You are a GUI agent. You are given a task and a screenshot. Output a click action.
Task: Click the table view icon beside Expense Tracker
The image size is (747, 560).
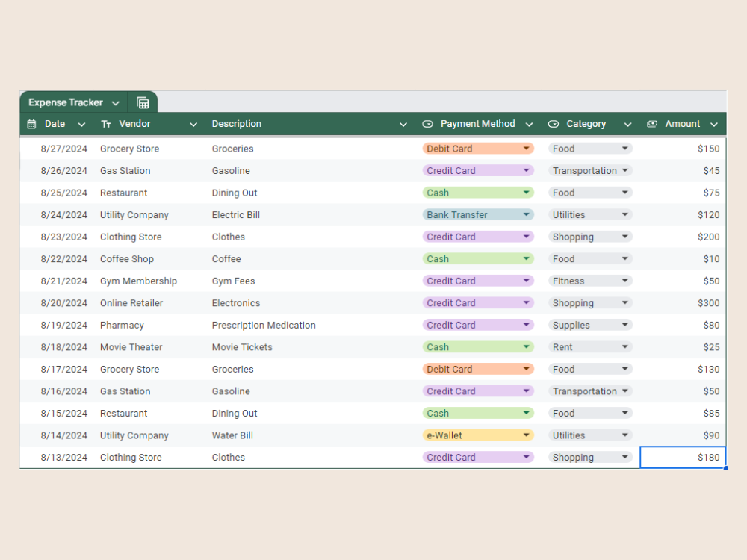click(x=143, y=102)
